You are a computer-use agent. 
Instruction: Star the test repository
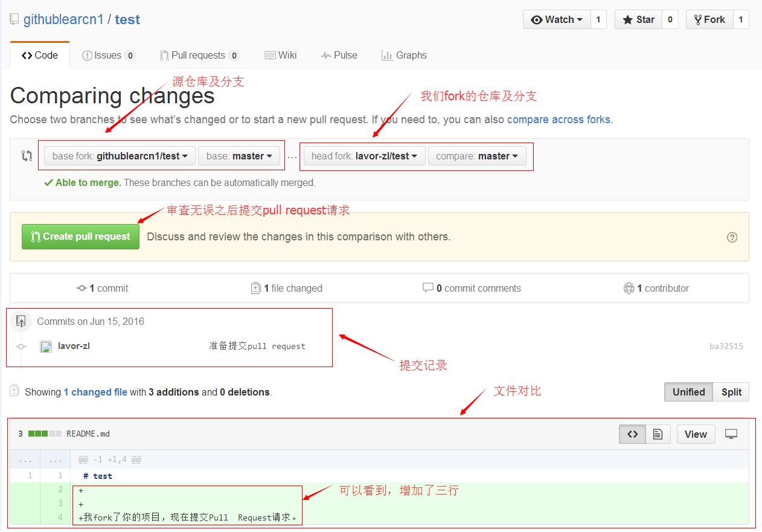click(638, 19)
